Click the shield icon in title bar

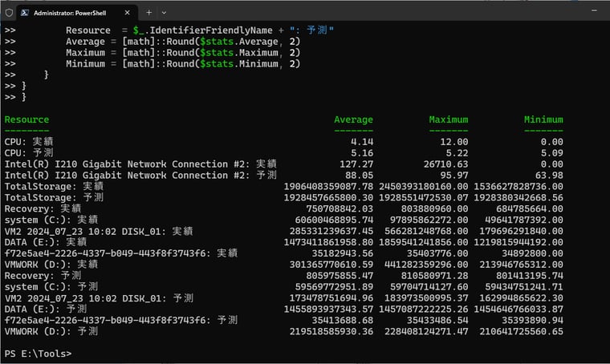10,13
